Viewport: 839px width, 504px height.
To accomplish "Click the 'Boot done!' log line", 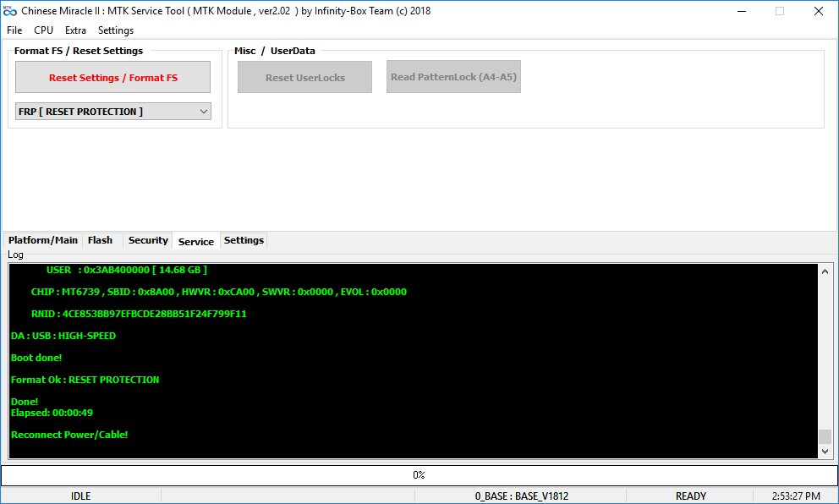I will pyautogui.click(x=36, y=358).
